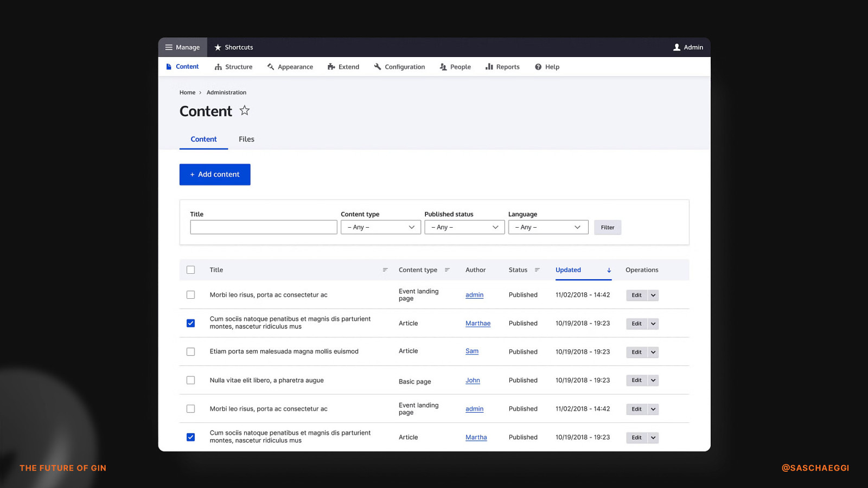Expand operations arrow for John's Basic page
Image resolution: width=868 pixels, height=488 pixels.
click(x=653, y=380)
